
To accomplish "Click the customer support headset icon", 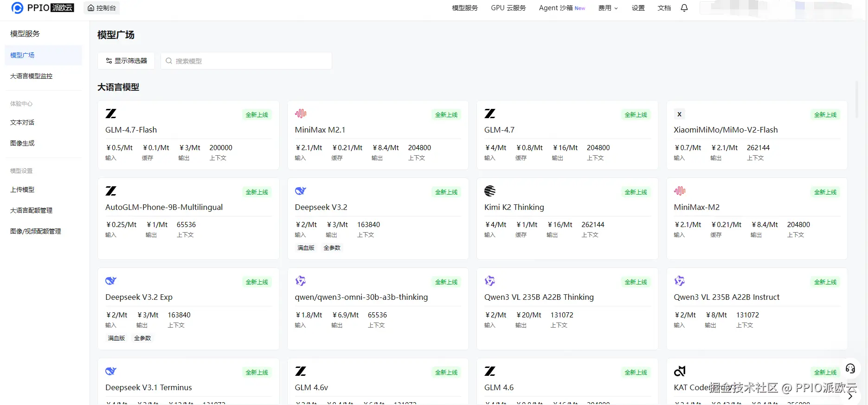I will pos(850,369).
